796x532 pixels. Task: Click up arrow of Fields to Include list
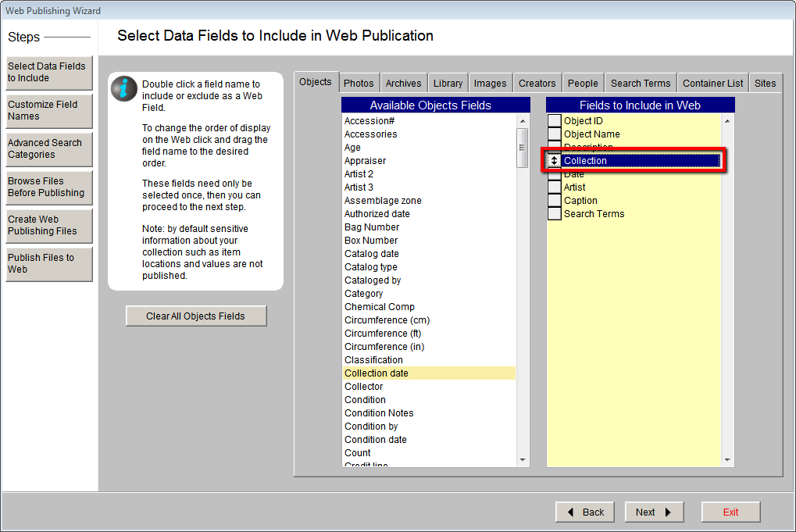pyautogui.click(x=727, y=121)
